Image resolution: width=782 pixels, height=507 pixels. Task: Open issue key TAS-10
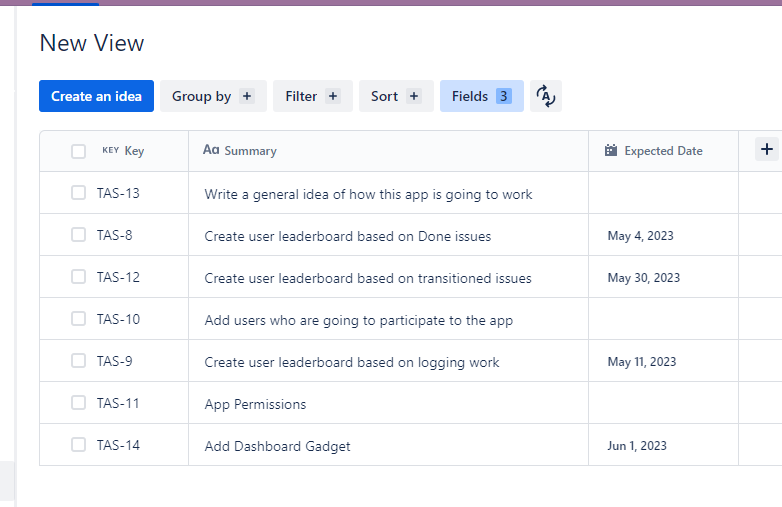click(118, 319)
